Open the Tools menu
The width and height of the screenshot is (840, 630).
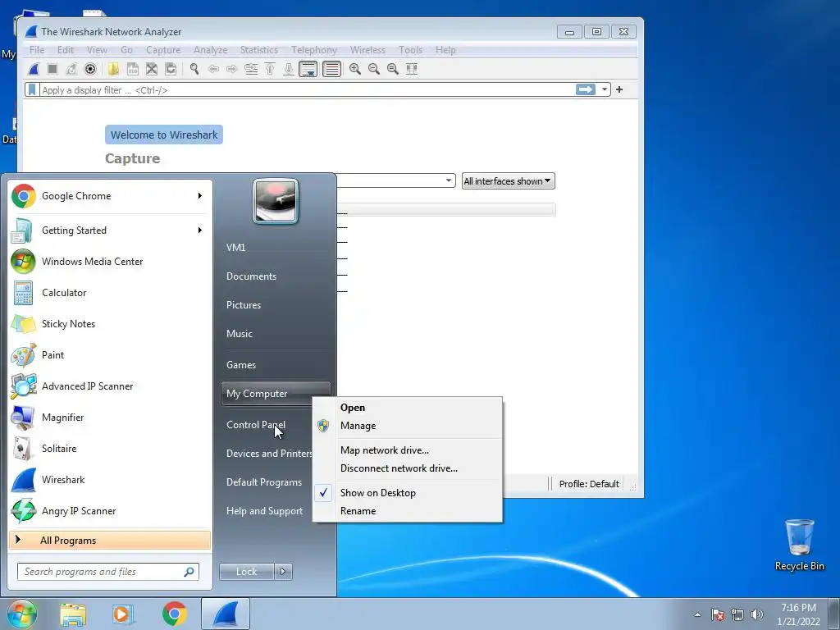pyautogui.click(x=410, y=50)
